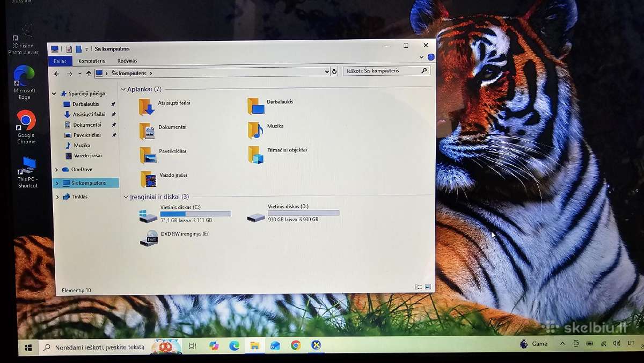Image resolution: width=644 pixels, height=363 pixels.
Task: Open the Failas ribbon tab
Action: pos(60,61)
